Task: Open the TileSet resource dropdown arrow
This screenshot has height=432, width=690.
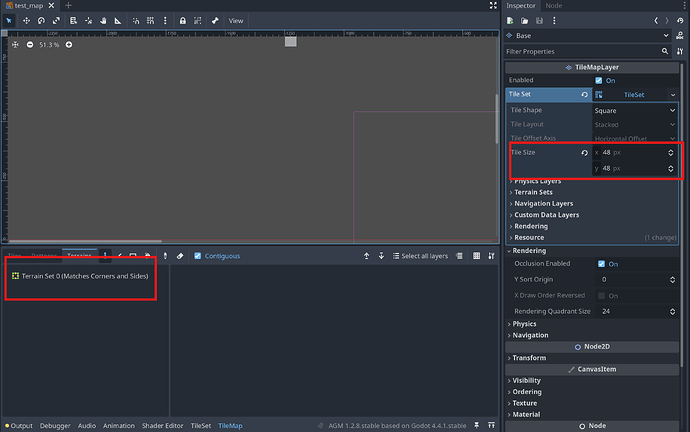Action: click(673, 95)
